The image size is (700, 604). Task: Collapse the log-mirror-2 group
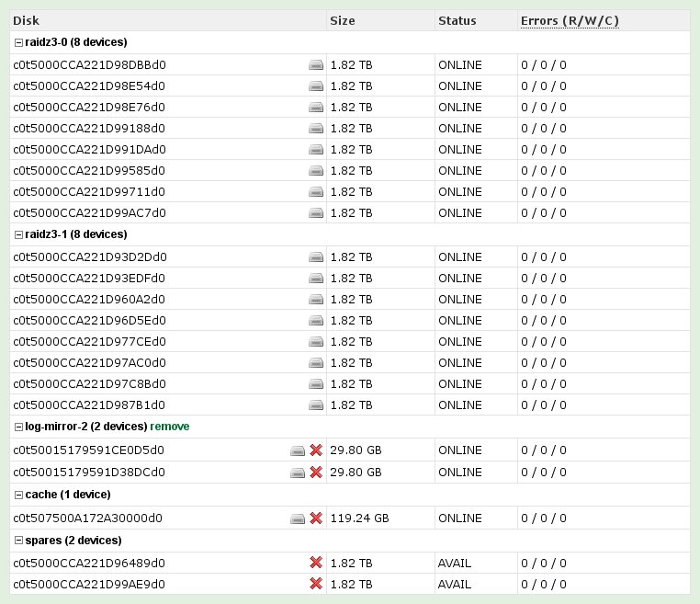tap(17, 427)
